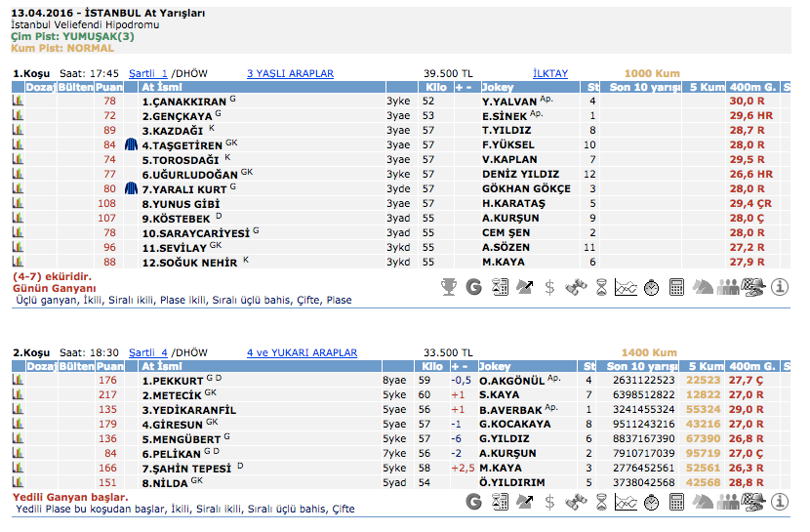Open bar chart icon beside 1.ÇANAKKIRAN
The image size is (810, 532).
18,101
